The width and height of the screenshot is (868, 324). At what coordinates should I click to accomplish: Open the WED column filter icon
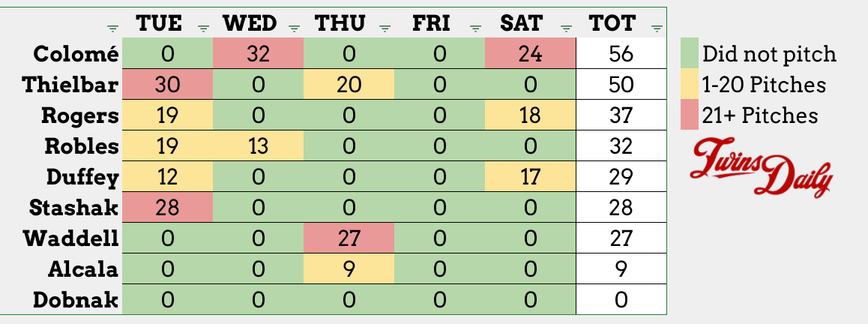[294, 28]
